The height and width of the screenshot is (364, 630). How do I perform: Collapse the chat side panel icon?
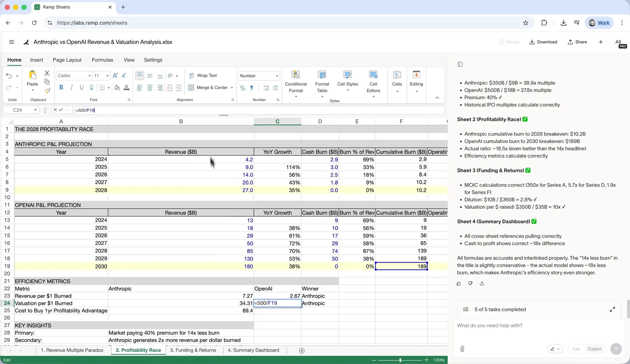pos(460,64)
